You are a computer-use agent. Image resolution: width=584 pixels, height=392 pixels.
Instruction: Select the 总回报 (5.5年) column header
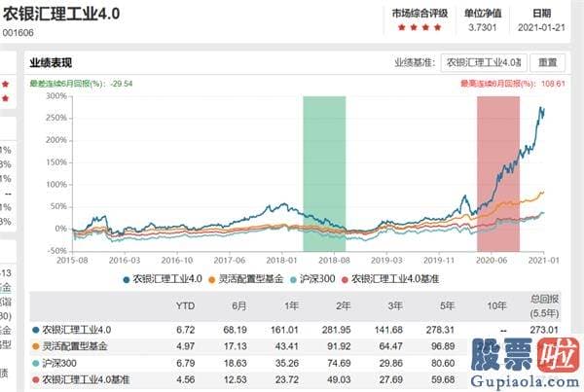pos(544,306)
